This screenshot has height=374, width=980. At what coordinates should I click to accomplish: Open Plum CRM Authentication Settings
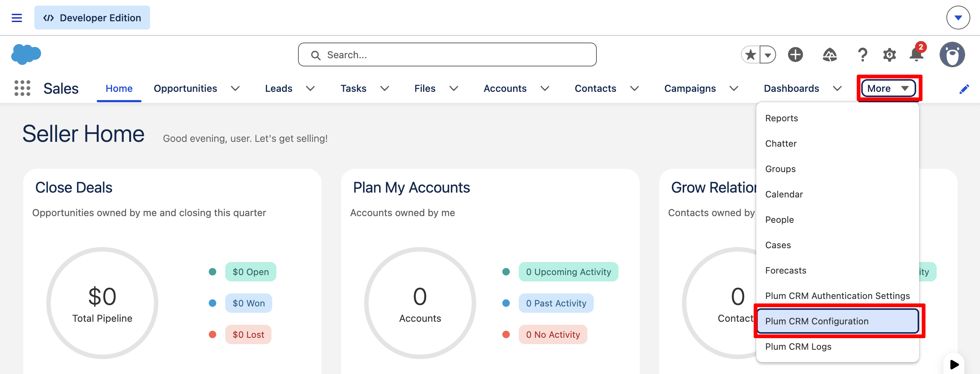[837, 296]
